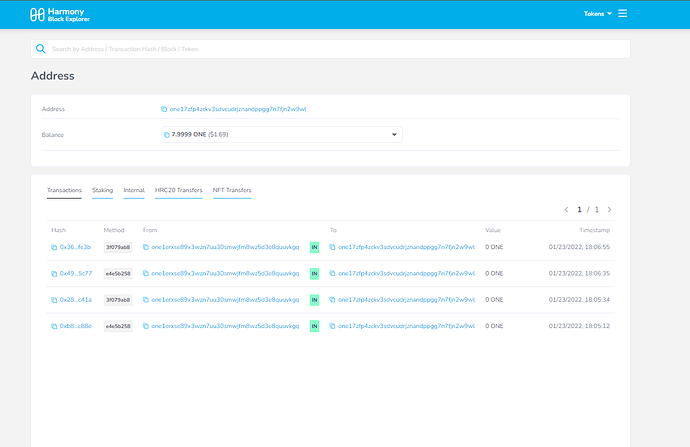The image size is (690, 447).
Task: Click the Value column header
Action: coord(493,230)
